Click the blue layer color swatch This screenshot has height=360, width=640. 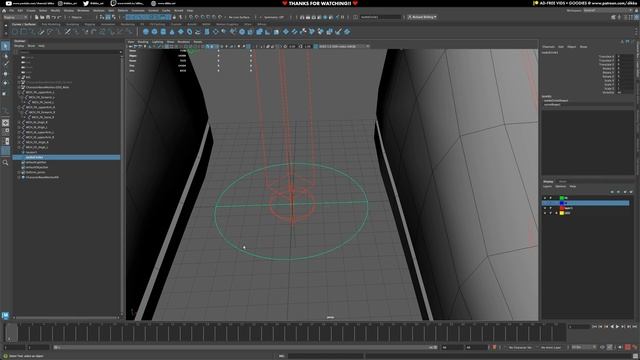(562, 203)
